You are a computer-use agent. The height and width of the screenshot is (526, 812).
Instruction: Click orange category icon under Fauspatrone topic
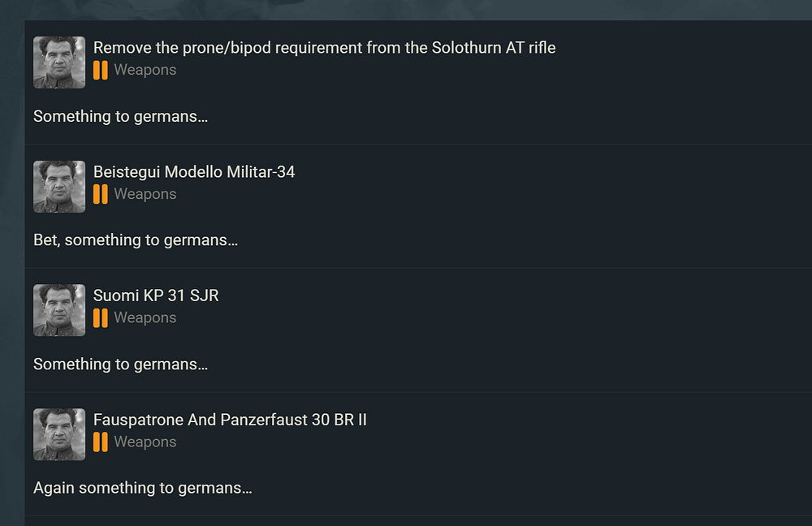point(100,442)
